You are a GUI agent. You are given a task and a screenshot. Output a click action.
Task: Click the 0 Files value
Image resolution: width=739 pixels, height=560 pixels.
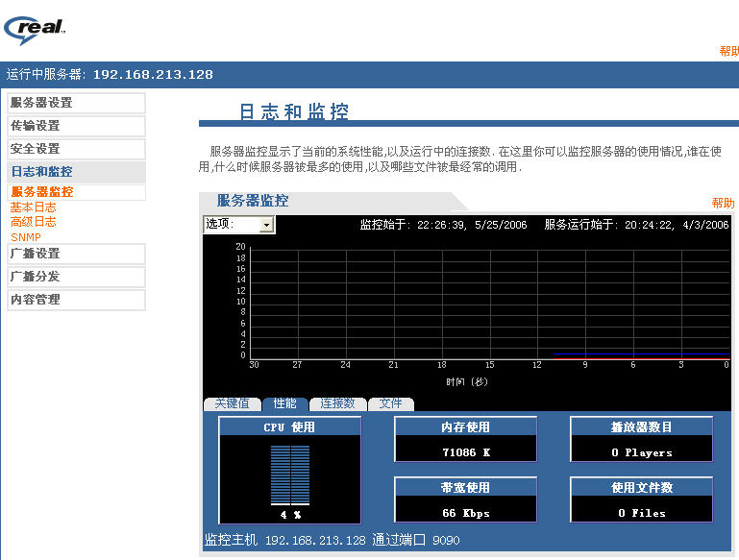[x=641, y=513]
